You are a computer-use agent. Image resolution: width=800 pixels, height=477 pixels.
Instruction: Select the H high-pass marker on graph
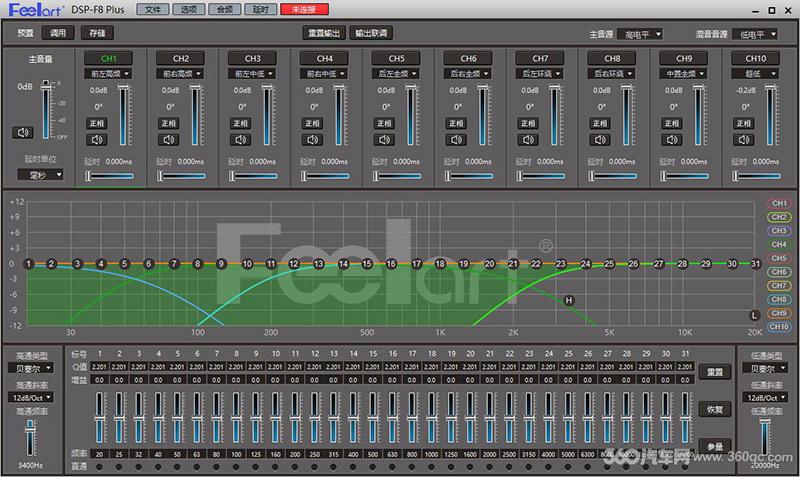569,300
